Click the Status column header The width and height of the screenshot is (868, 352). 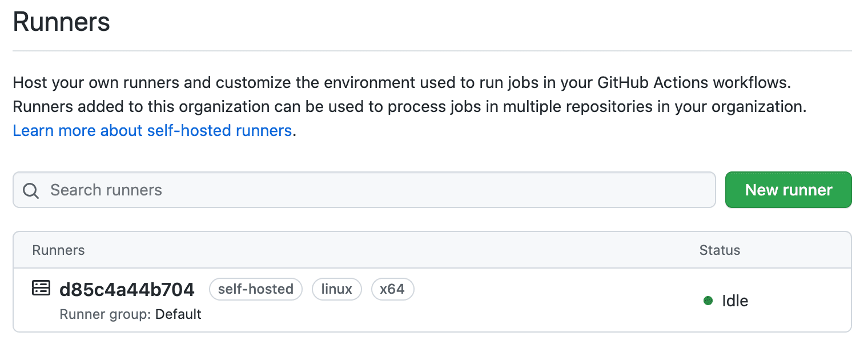720,250
